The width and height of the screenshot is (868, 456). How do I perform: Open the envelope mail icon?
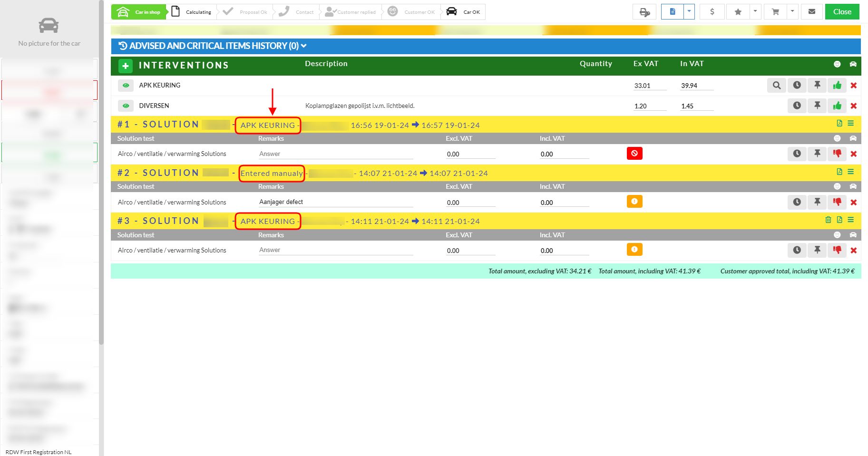tap(812, 12)
